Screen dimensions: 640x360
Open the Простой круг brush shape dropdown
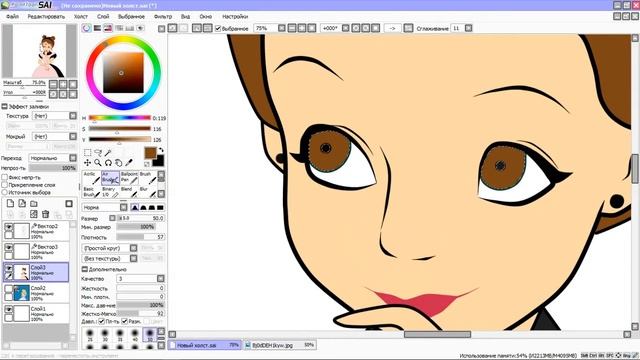coord(109,248)
